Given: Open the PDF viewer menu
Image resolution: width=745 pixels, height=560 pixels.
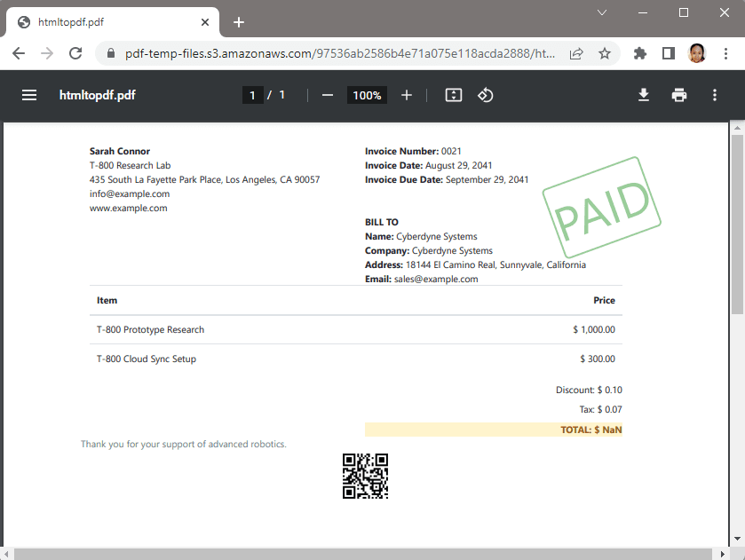Looking at the screenshot, I should pyautogui.click(x=29, y=95).
